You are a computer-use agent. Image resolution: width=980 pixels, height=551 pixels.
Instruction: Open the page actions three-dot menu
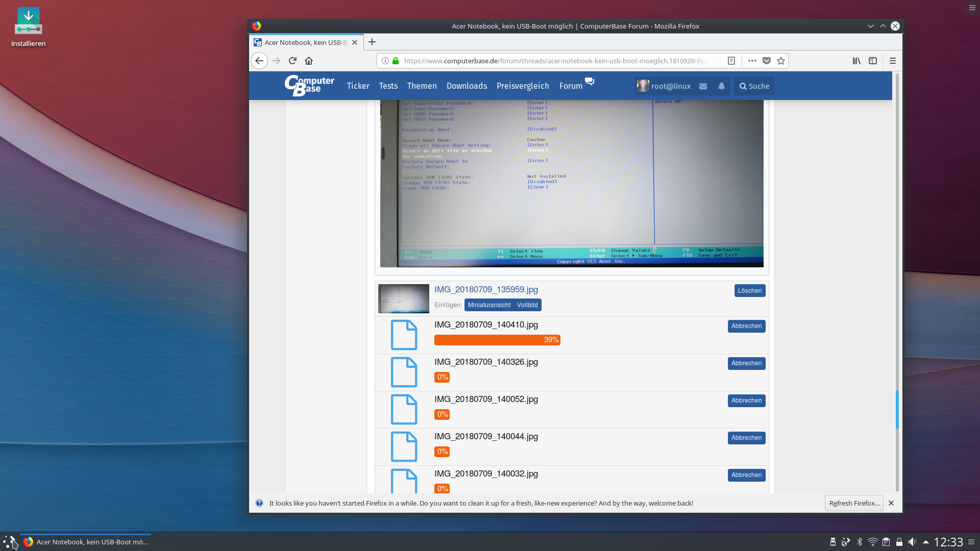(x=752, y=61)
